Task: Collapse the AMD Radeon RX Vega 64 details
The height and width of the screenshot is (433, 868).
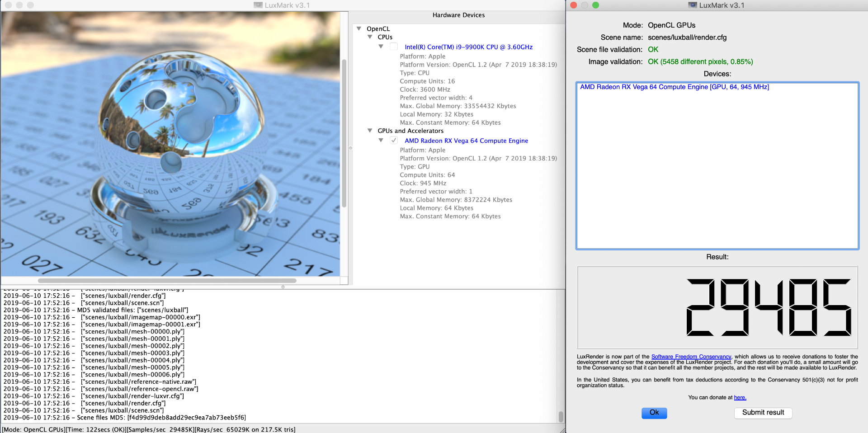Action: point(381,141)
